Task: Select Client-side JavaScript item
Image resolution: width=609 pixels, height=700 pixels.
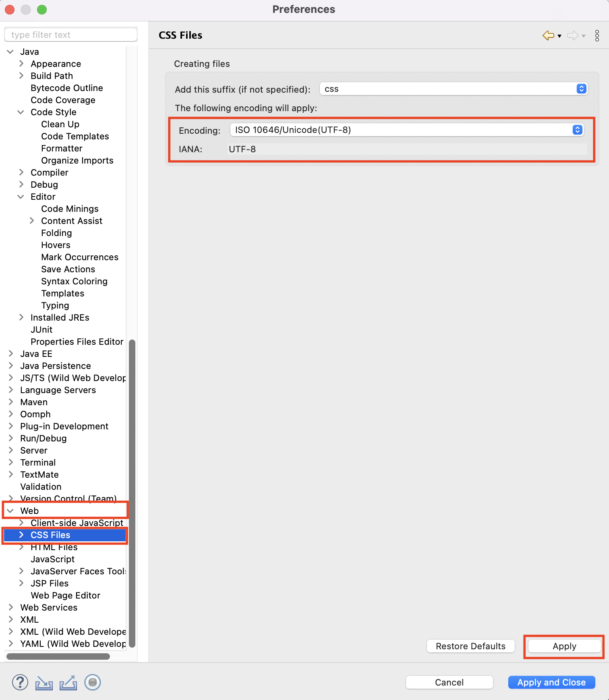Action: [x=77, y=523]
